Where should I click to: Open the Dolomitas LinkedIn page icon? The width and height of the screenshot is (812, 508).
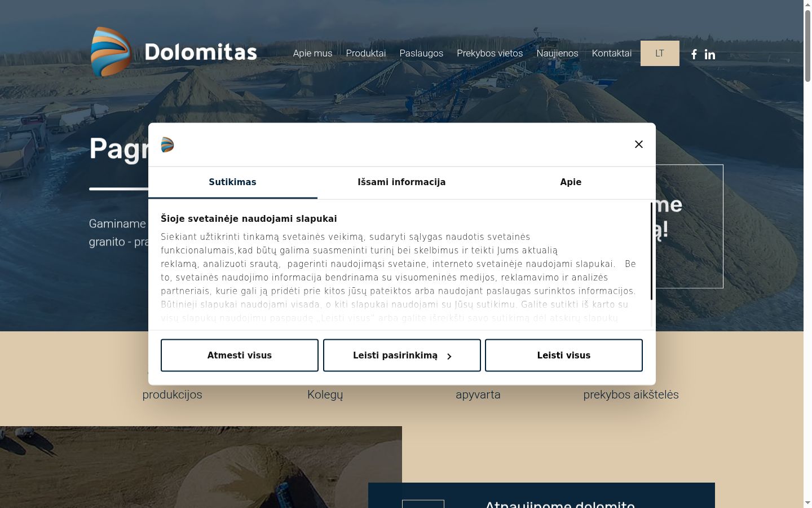710,54
